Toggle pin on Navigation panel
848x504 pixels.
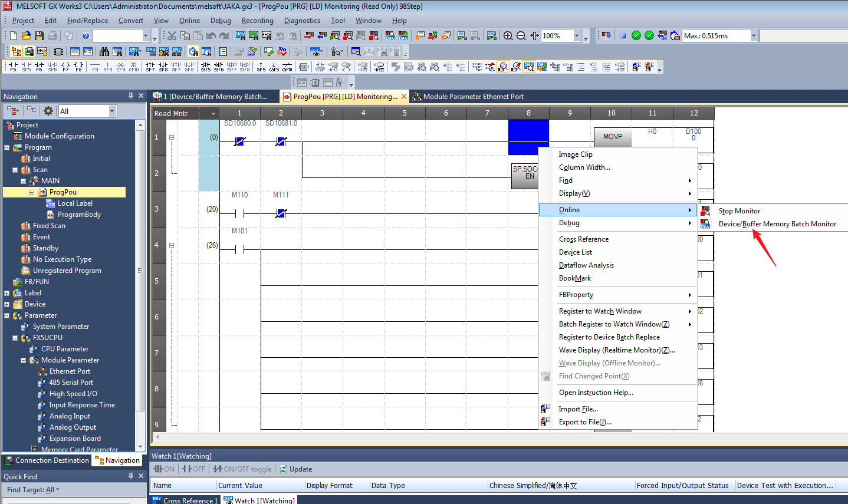click(x=131, y=96)
